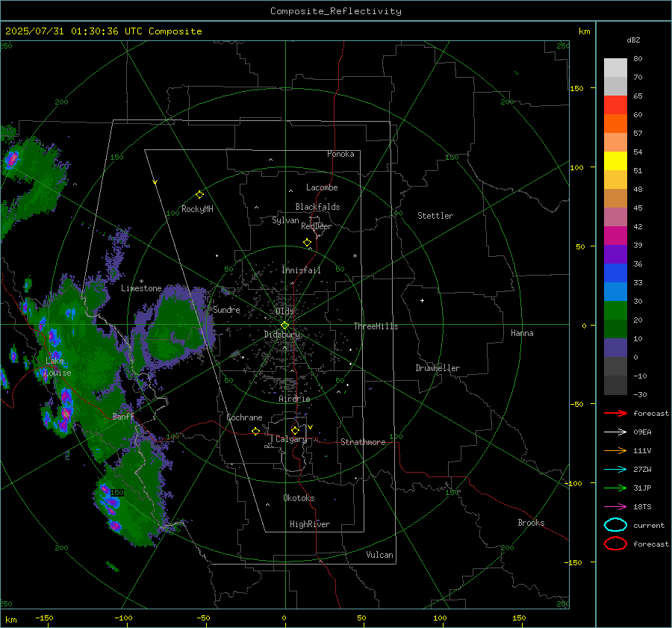
Task: Select the 33 dBZ blue swatch
Action: (615, 291)
